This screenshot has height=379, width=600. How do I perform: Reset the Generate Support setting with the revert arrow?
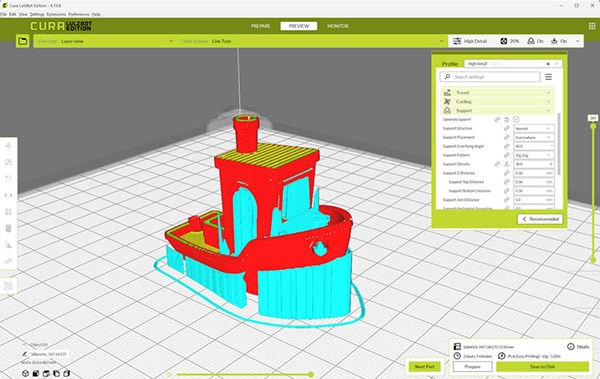point(507,119)
